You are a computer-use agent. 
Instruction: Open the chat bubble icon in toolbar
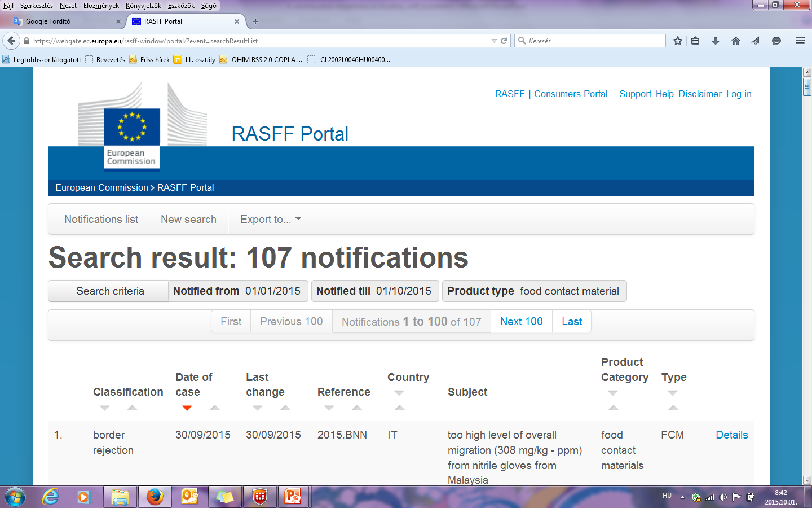(776, 41)
